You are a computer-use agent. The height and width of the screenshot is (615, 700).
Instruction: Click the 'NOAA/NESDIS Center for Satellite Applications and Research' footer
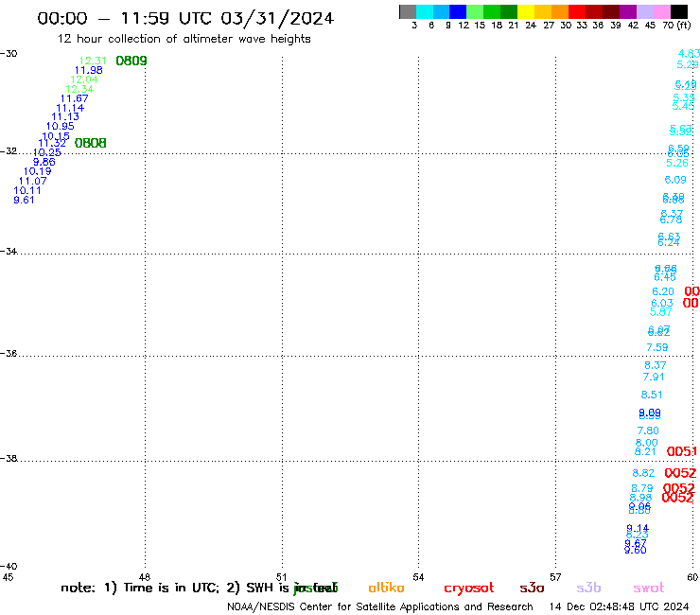point(380,606)
